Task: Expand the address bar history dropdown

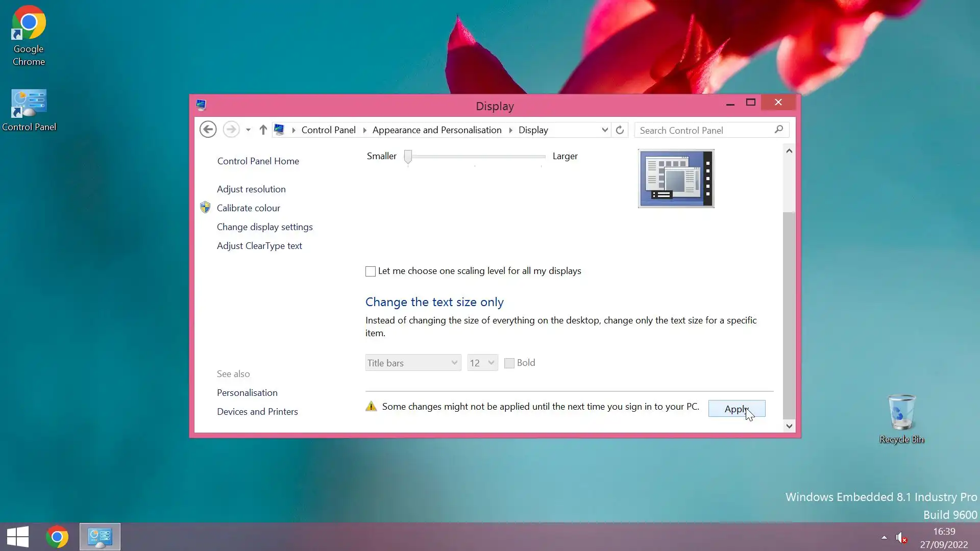Action: coord(605,130)
